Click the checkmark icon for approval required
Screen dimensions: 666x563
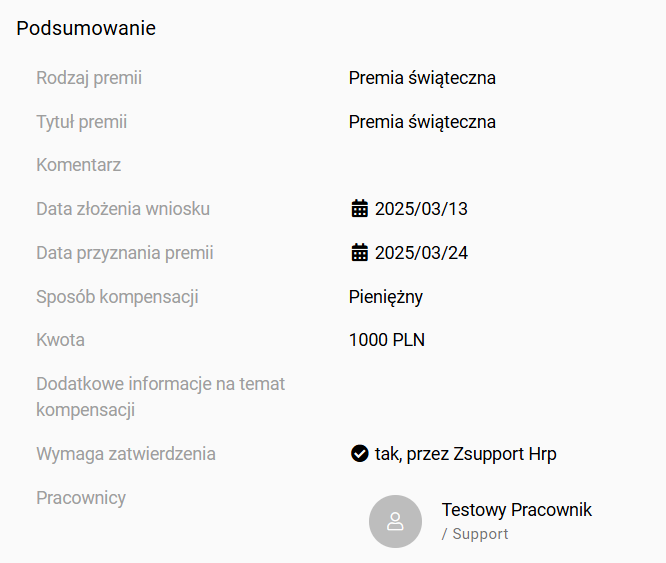(359, 454)
